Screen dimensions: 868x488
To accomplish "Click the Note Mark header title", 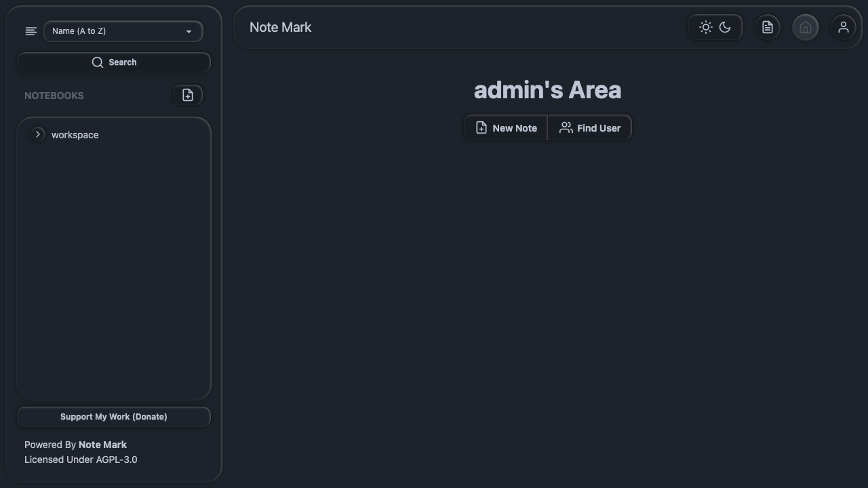I will (x=281, y=27).
